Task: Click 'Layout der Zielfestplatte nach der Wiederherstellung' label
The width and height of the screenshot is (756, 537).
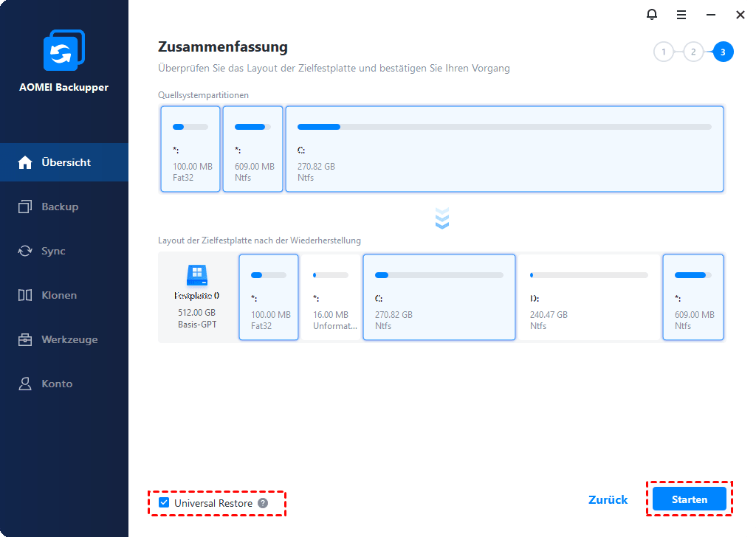Action: pyautogui.click(x=259, y=240)
